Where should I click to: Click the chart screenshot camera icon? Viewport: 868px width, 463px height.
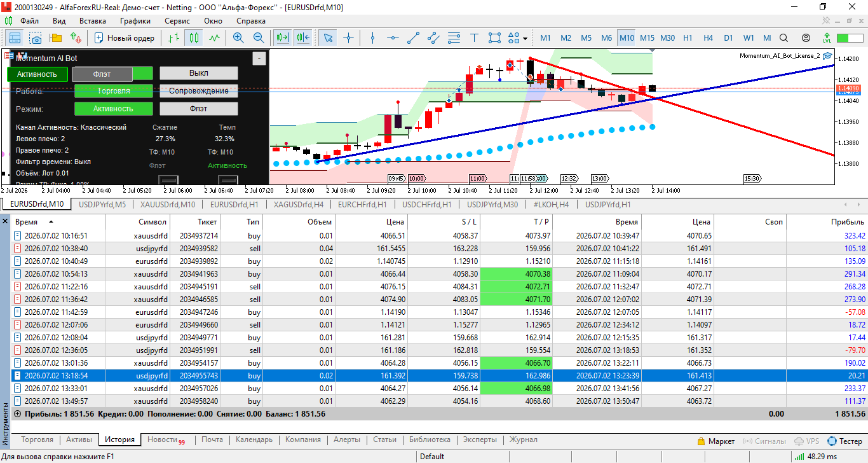point(36,38)
